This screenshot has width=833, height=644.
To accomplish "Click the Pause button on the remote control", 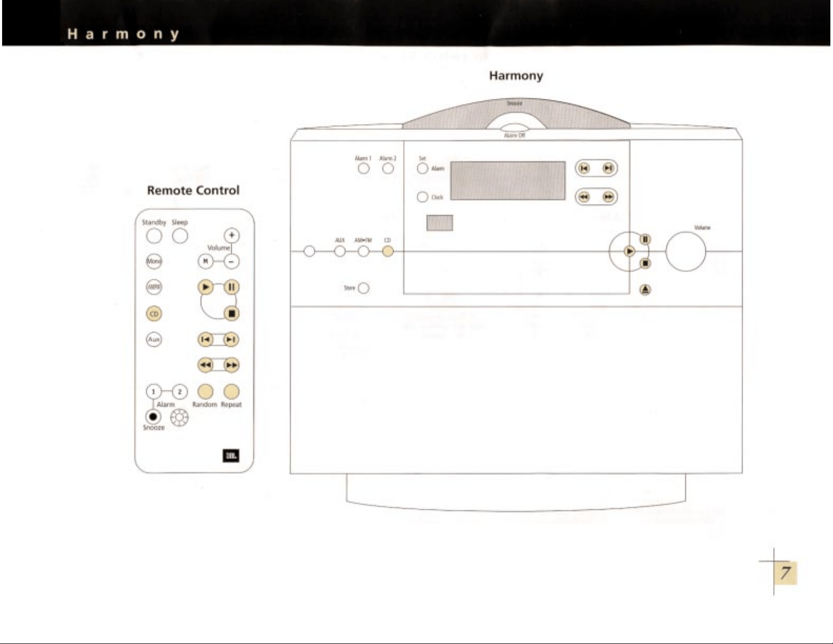I will click(x=231, y=287).
